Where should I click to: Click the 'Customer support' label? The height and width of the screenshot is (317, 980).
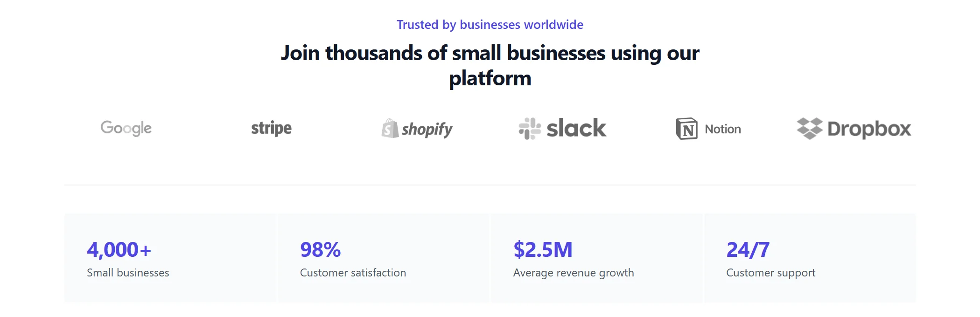pyautogui.click(x=771, y=273)
